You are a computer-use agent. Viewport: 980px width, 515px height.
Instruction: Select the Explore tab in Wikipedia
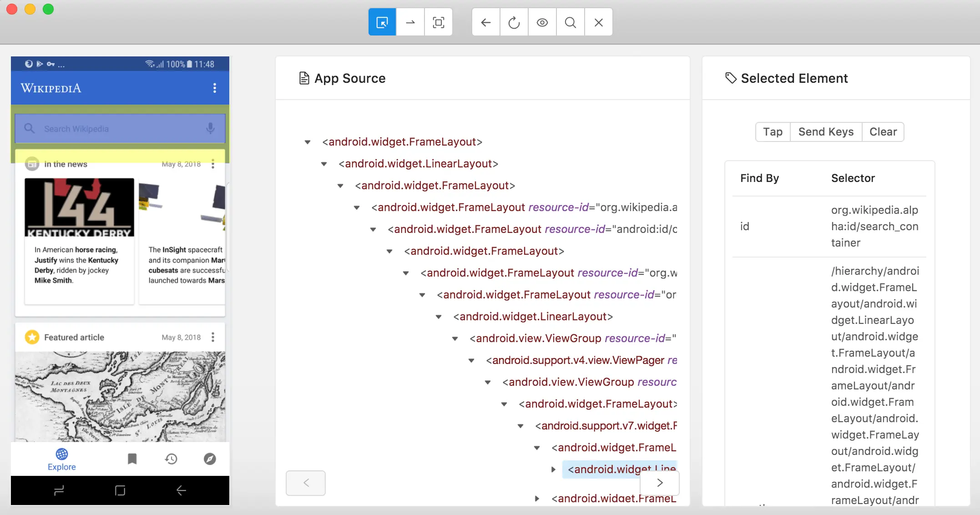61,459
